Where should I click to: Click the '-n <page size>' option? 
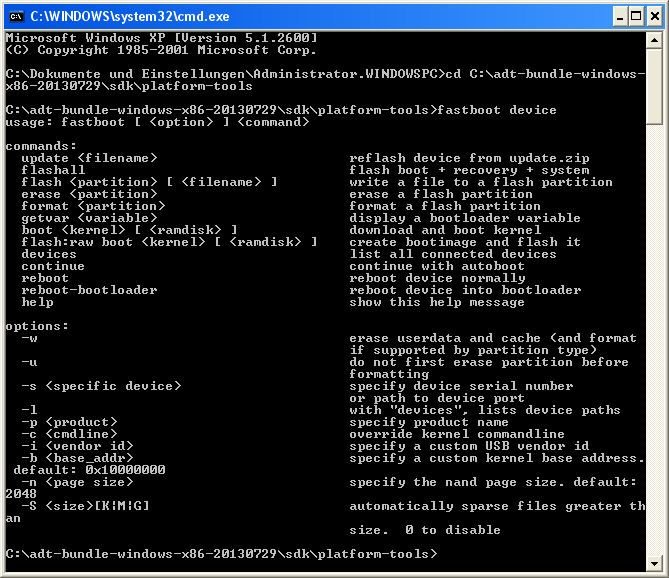click(77, 482)
